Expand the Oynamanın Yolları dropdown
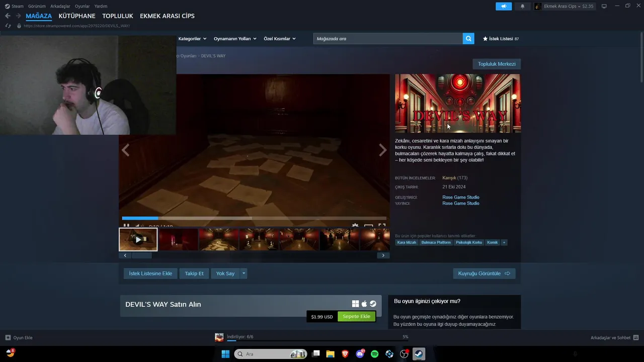 click(x=235, y=39)
